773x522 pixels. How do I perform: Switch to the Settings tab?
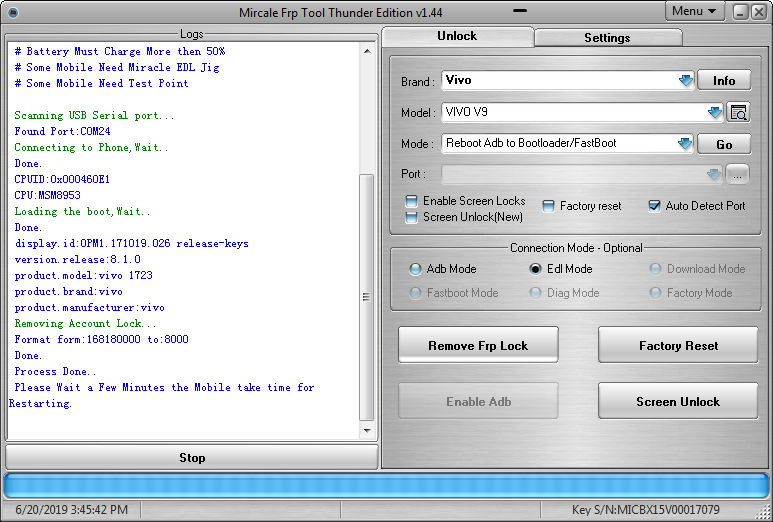[607, 38]
